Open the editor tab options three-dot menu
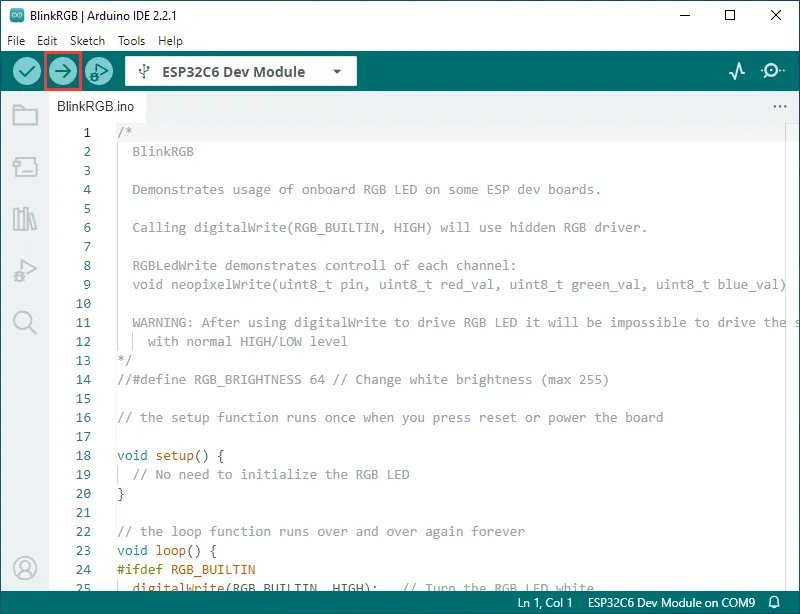Image resolution: width=800 pixels, height=614 pixels. pos(780,106)
